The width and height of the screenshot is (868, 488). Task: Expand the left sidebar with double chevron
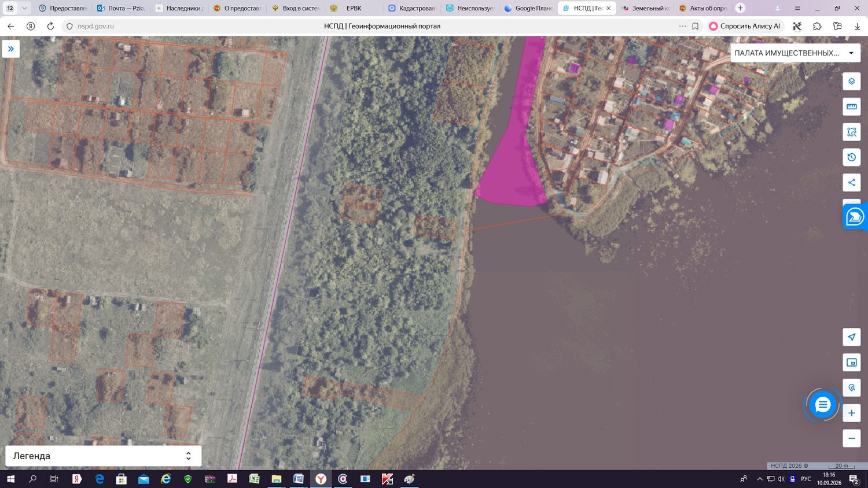[11, 49]
